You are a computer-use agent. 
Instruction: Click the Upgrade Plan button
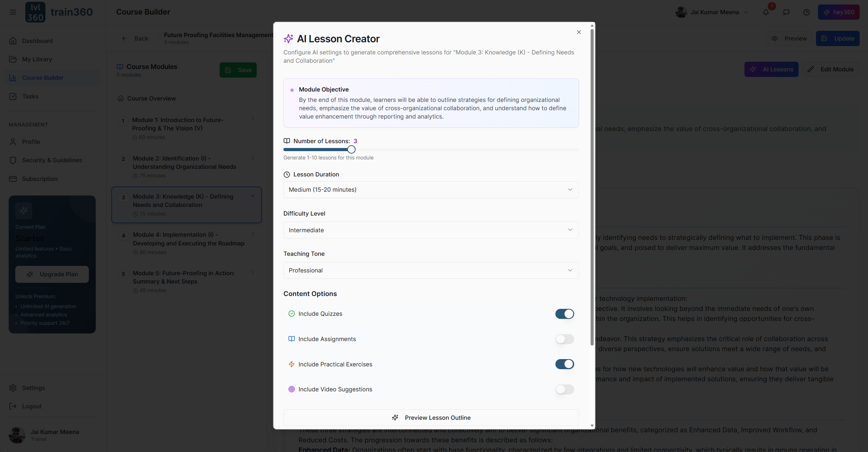(52, 274)
